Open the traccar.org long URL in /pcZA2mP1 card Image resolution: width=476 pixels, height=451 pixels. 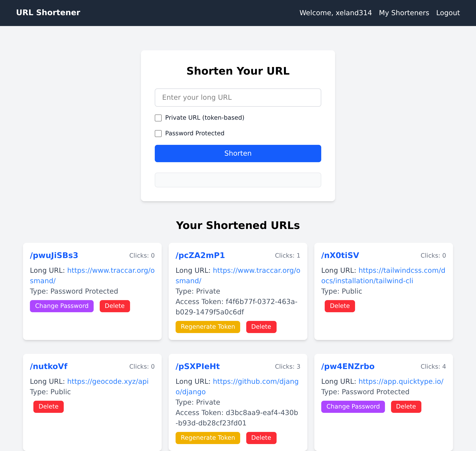tap(238, 276)
